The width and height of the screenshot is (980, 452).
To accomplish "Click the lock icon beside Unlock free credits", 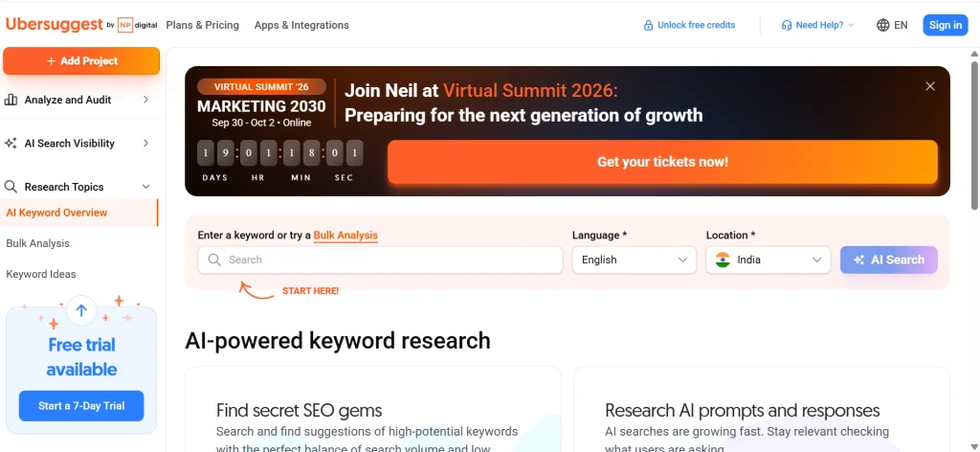I will click(648, 25).
